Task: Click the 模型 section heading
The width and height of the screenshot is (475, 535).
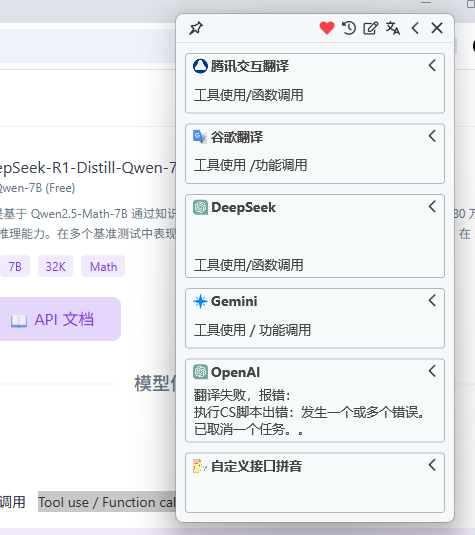Action: [x=155, y=384]
